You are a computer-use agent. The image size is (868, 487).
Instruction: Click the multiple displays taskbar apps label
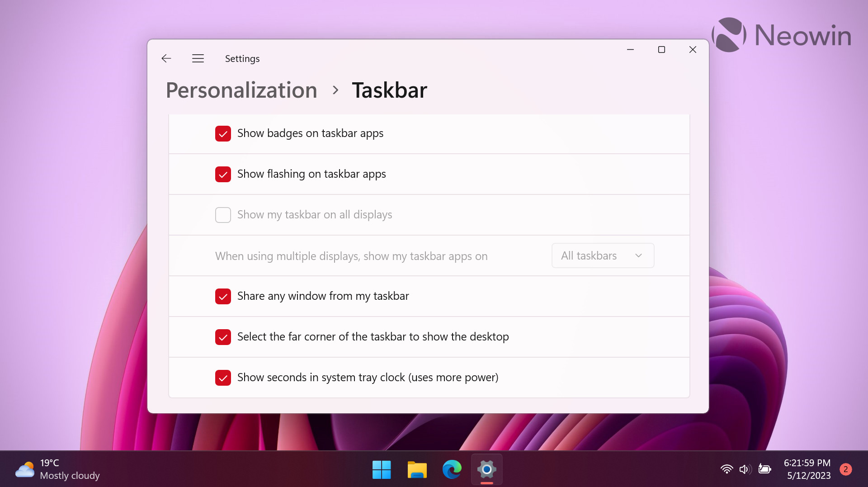tap(351, 256)
